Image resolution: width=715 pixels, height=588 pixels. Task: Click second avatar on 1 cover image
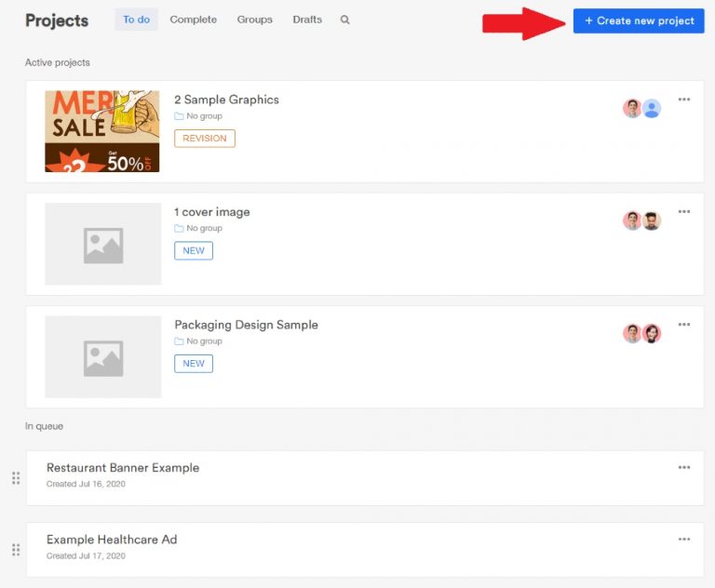tap(652, 221)
